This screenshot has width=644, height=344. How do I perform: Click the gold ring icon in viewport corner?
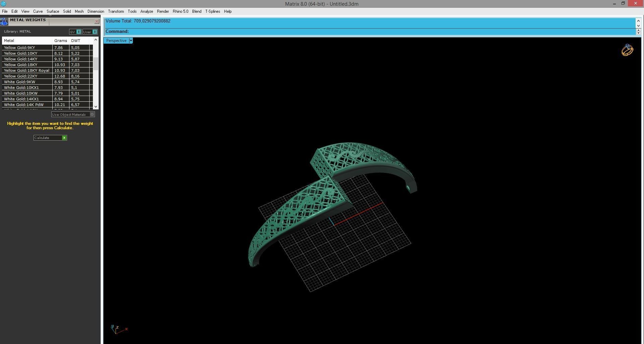tap(627, 50)
